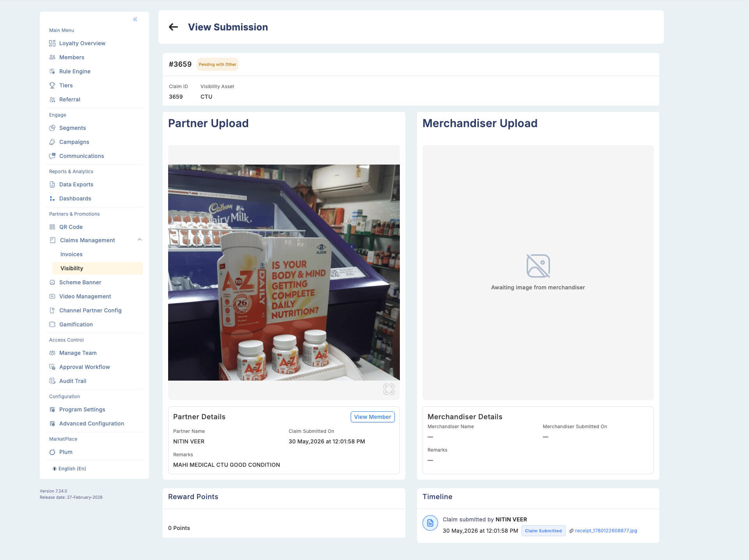749x560 pixels.
Task: Click the Advanced Configuration icon
Action: [x=52, y=424]
